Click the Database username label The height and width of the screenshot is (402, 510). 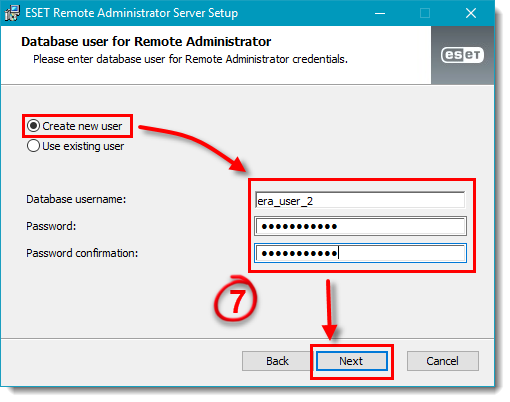coord(76,199)
